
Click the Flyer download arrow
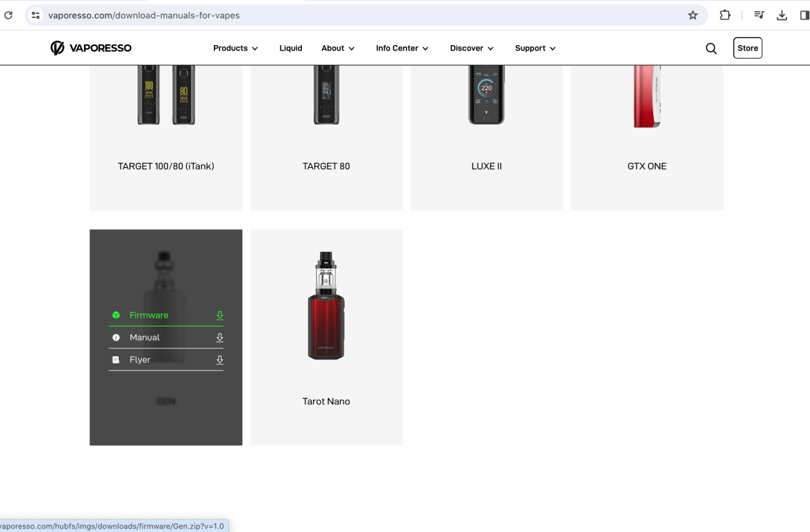coord(219,360)
